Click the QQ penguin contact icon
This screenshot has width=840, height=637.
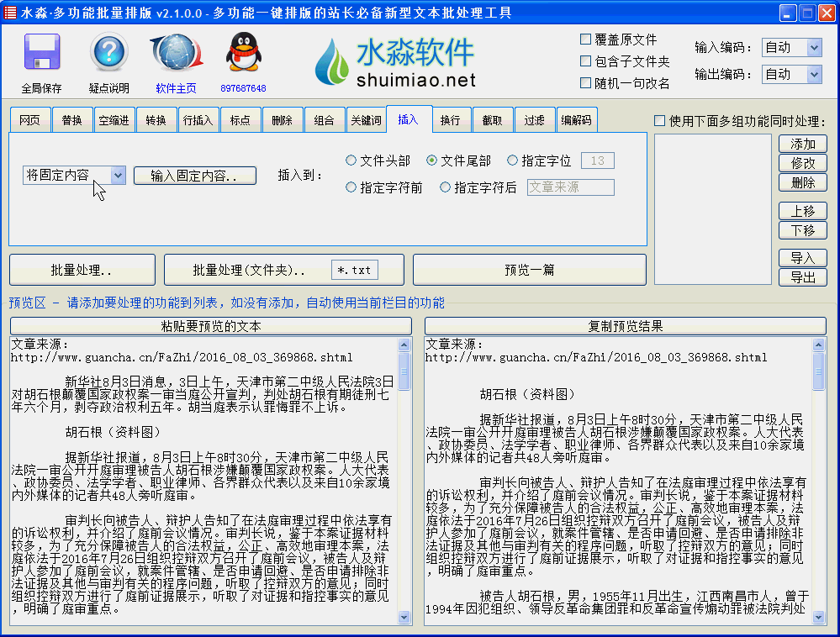[243, 55]
